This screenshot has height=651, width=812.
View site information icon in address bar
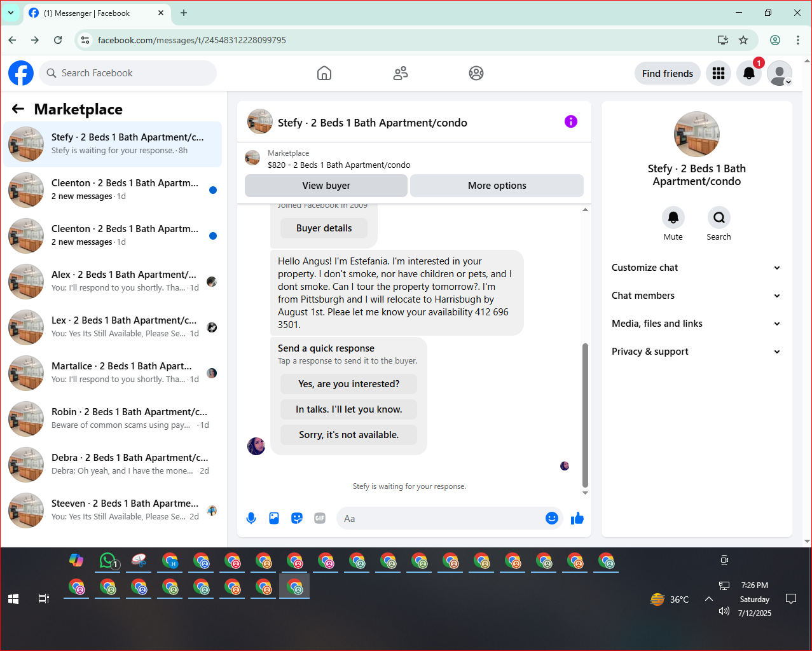coord(85,40)
